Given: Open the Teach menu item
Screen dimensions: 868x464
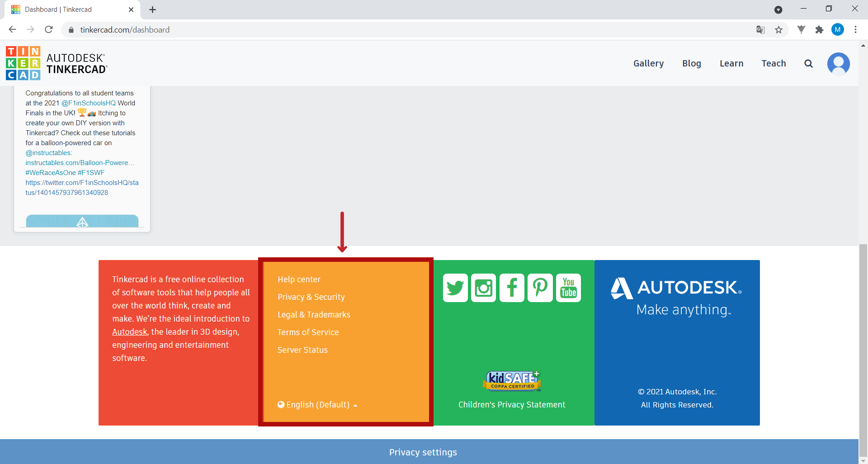Looking at the screenshot, I should pyautogui.click(x=774, y=64).
